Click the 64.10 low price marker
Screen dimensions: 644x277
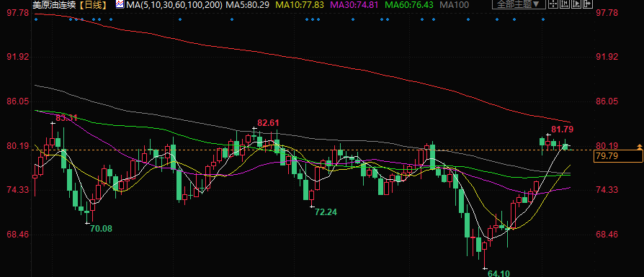pos(498,273)
